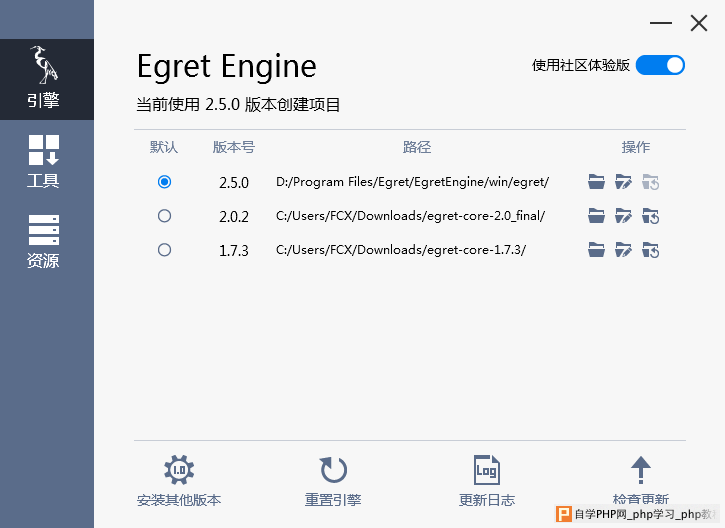Click the version number 1.7.3 cell
The width and height of the screenshot is (725, 528).
click(234, 251)
